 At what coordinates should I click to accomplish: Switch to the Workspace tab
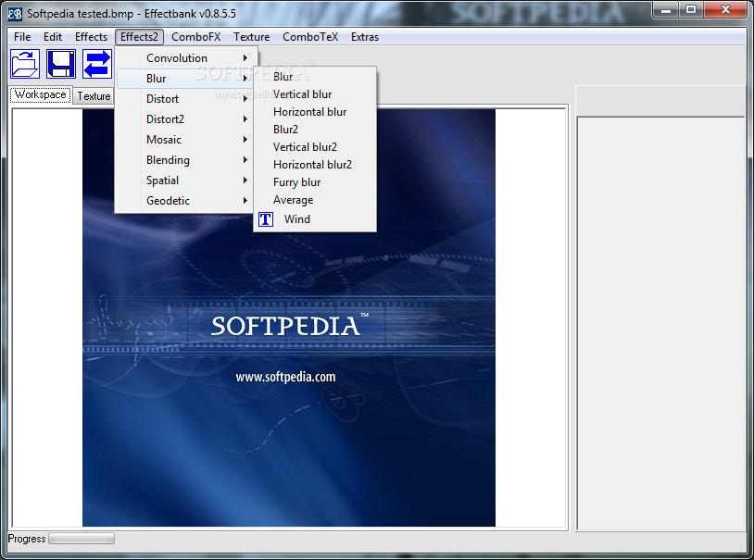pyautogui.click(x=41, y=94)
